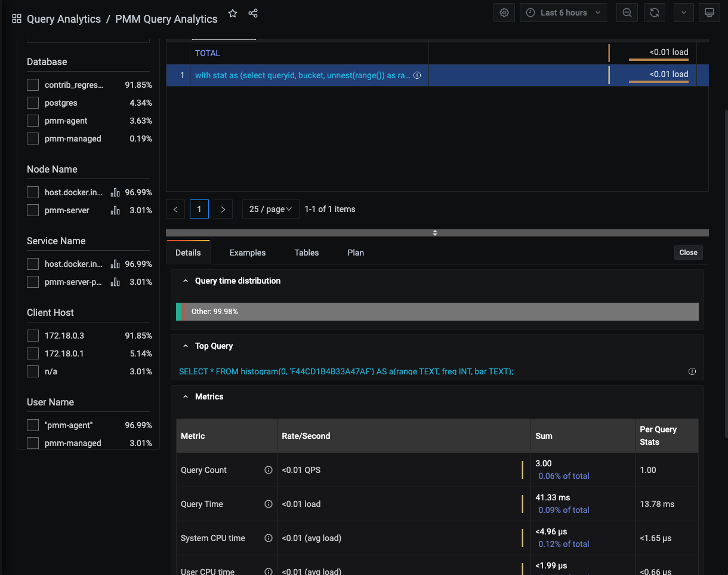
Task: Refresh the dashboard
Action: coord(655,13)
